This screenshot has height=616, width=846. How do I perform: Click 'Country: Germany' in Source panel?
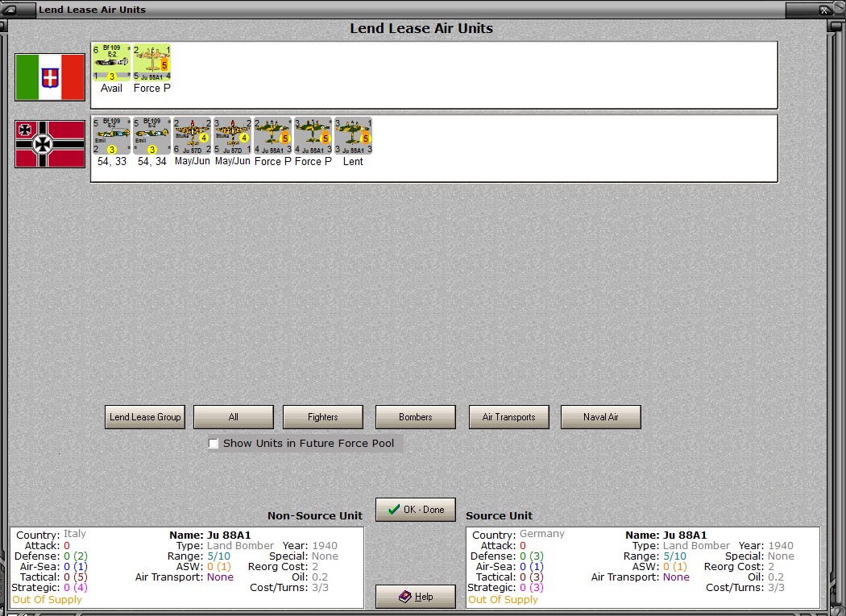(x=519, y=535)
